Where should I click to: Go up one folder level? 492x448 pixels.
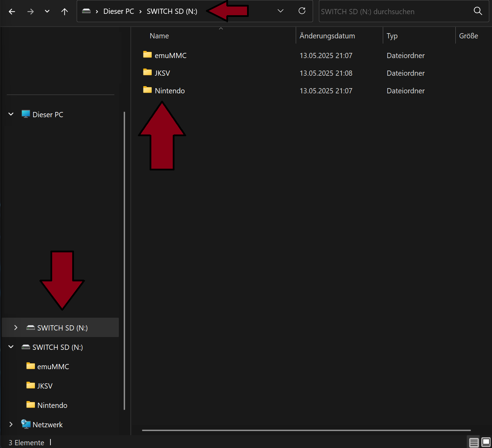click(x=64, y=11)
